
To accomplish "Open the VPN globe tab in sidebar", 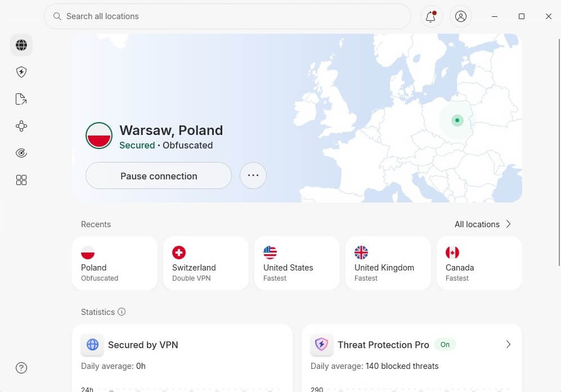I will pyautogui.click(x=21, y=45).
